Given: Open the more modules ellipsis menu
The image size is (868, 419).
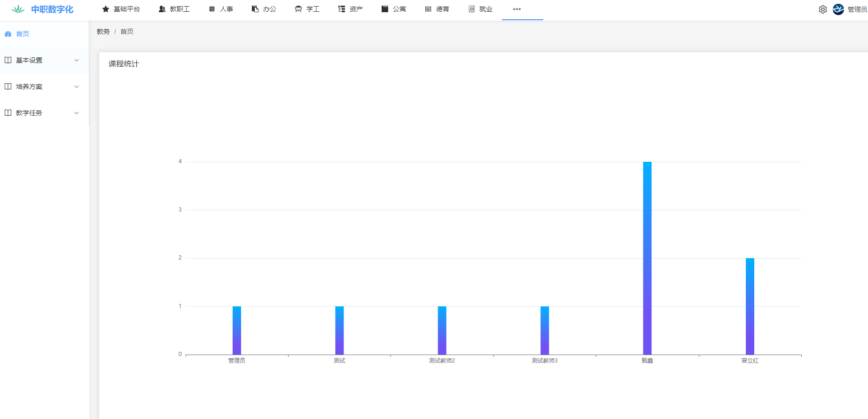Looking at the screenshot, I should pos(517,9).
